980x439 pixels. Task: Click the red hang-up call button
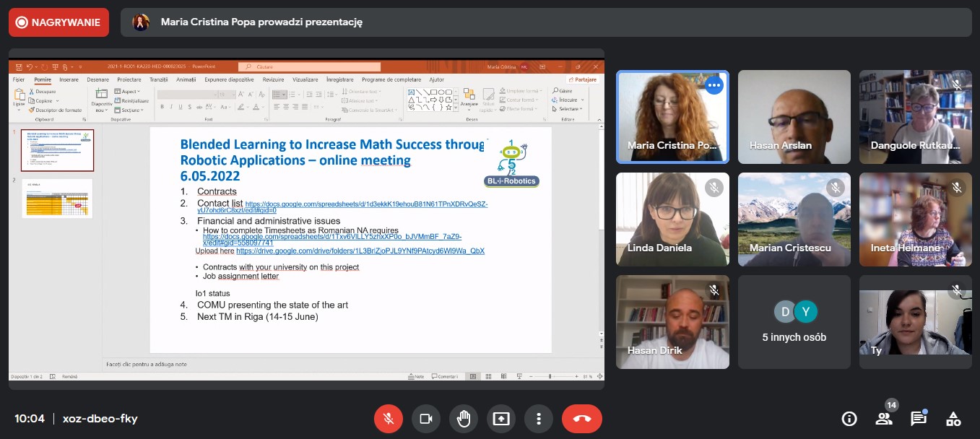coord(582,419)
